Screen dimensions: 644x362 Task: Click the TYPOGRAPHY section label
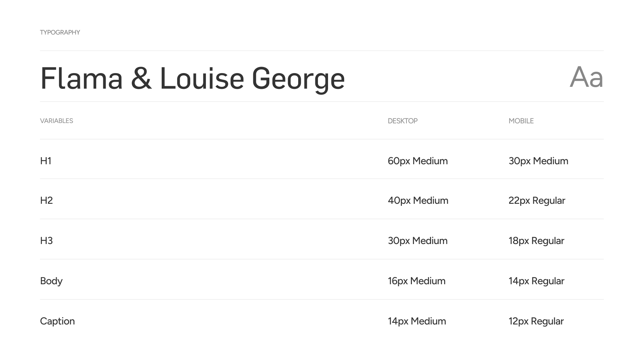[60, 33]
